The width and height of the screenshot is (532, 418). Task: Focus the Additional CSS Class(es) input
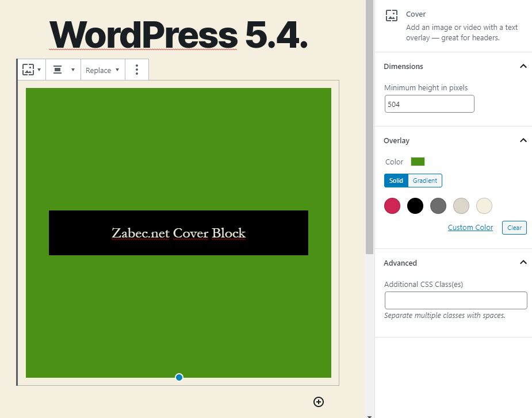[x=456, y=301]
